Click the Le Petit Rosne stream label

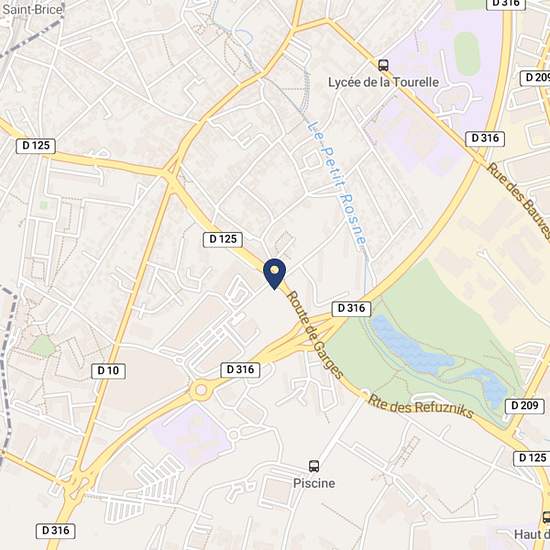point(337,183)
